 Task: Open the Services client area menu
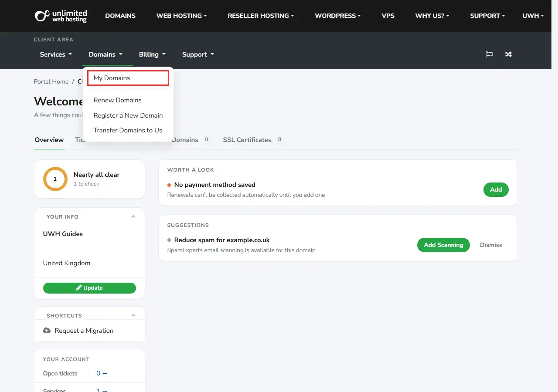pyautogui.click(x=56, y=54)
